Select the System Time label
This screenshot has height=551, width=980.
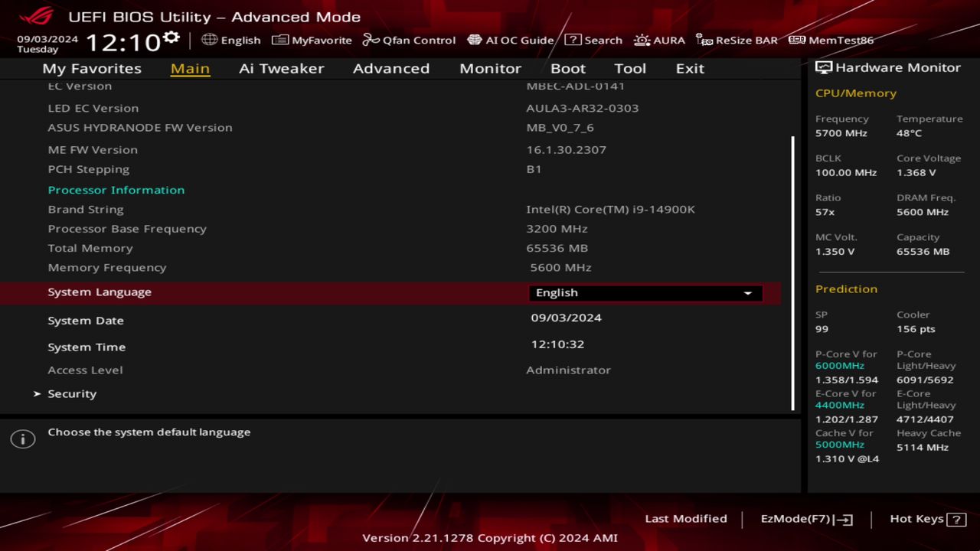[x=87, y=347]
